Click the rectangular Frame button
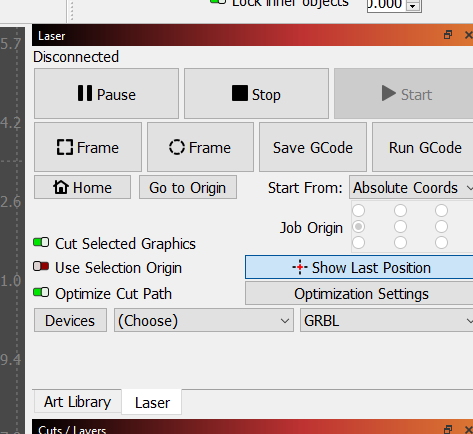 (x=88, y=147)
